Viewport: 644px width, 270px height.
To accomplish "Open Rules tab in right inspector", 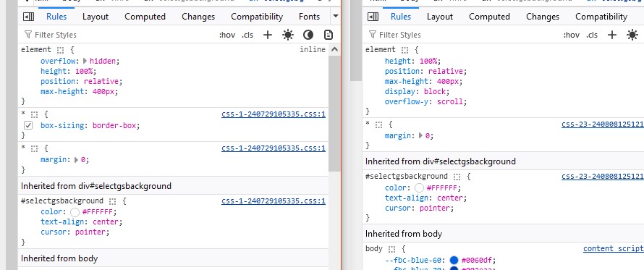I will (401, 17).
